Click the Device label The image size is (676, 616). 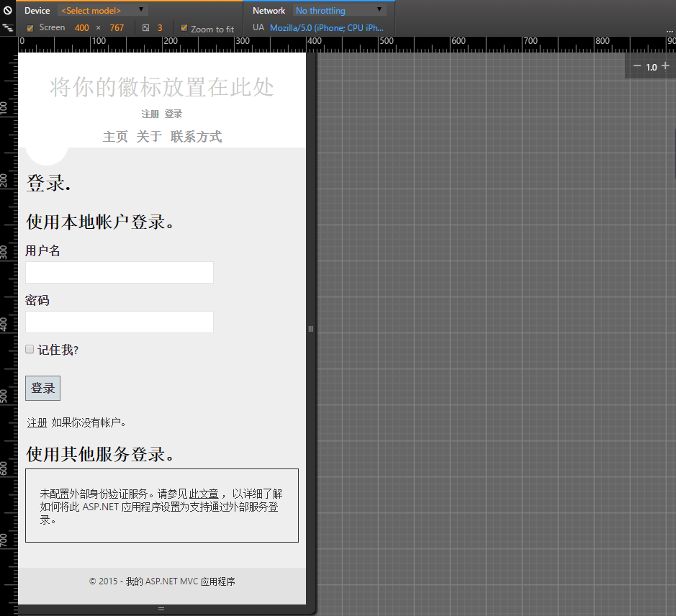pos(37,10)
